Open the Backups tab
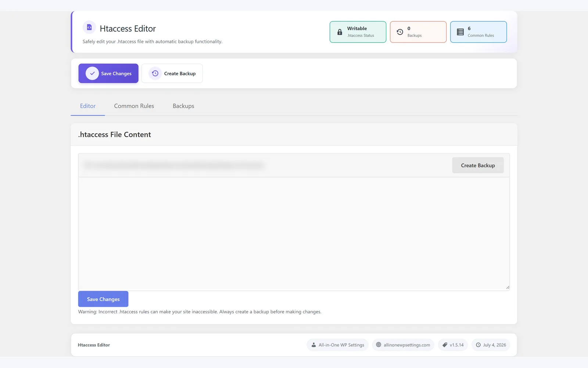 (183, 106)
